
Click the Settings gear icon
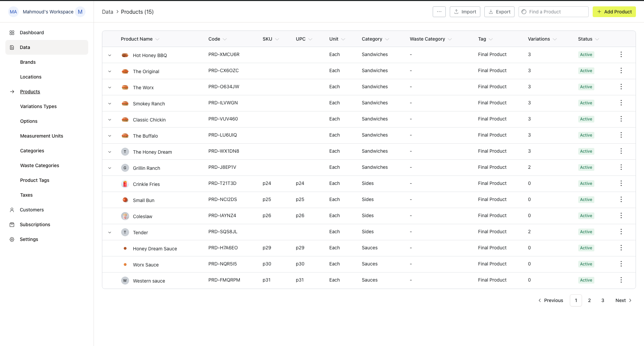[x=12, y=239]
